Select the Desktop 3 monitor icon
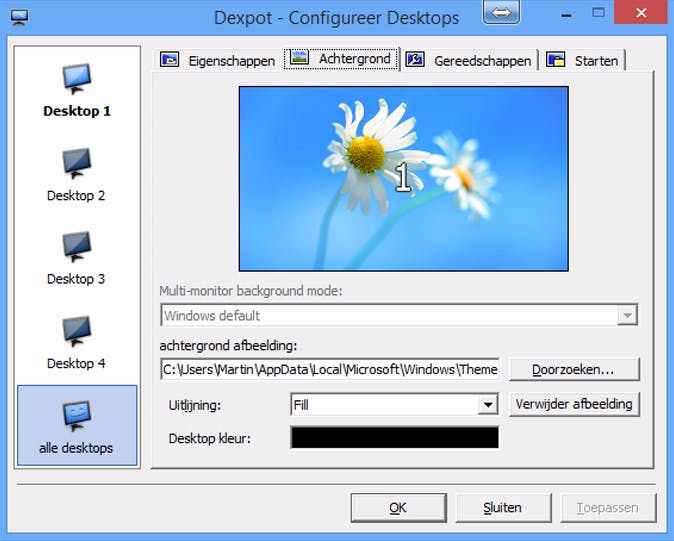 coord(77,247)
